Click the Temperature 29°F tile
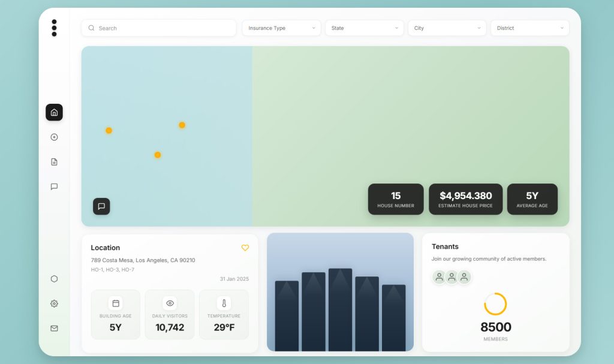This screenshot has width=614, height=364. click(224, 315)
